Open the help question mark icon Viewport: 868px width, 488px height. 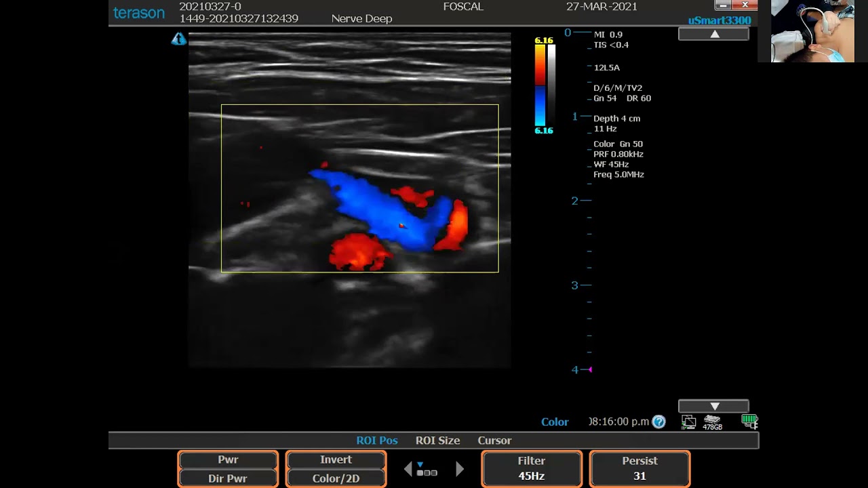[x=658, y=422]
